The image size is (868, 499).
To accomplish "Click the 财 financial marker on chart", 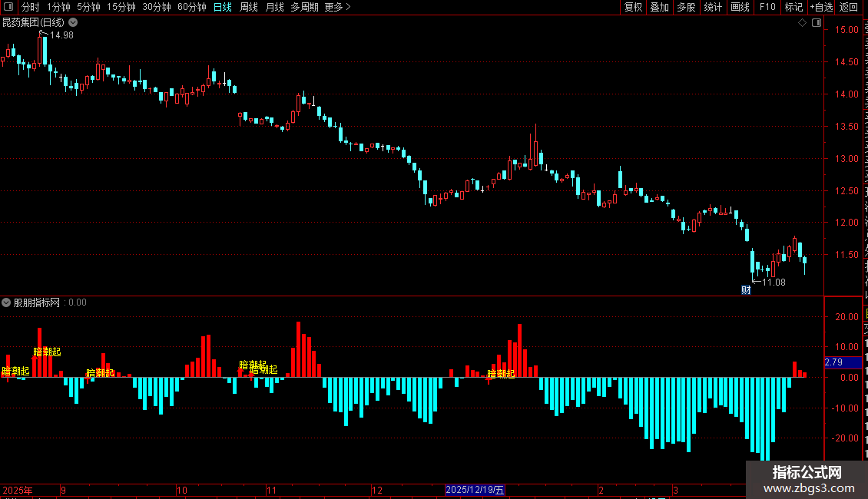I will (746, 290).
